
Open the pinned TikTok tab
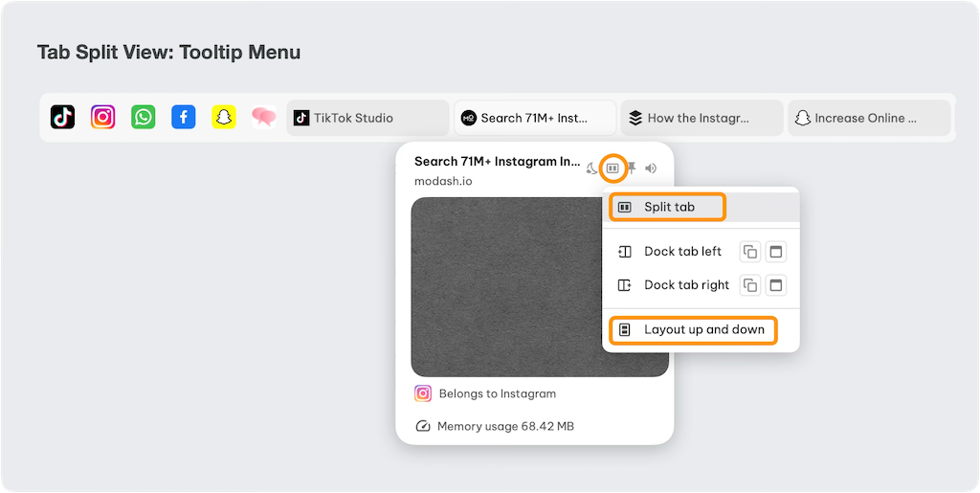[63, 117]
